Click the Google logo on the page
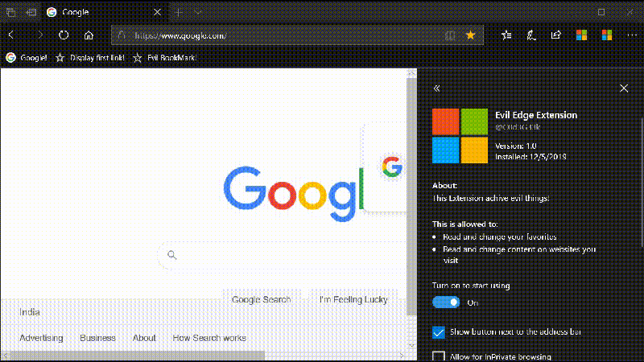 (x=294, y=193)
